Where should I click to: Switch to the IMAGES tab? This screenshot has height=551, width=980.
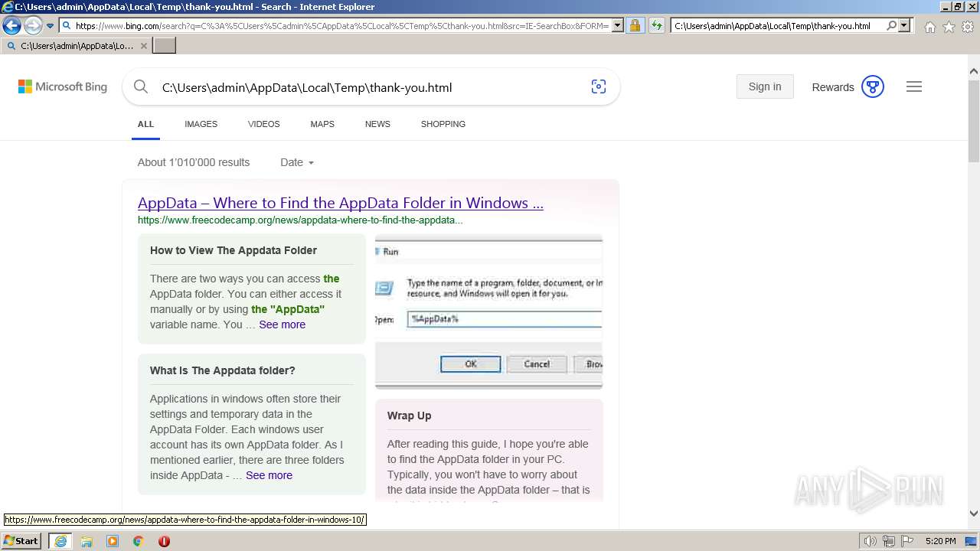[201, 124]
